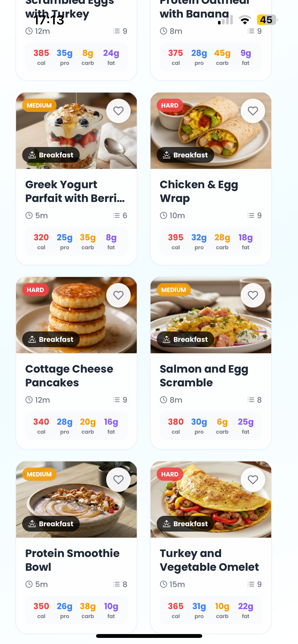Tap the Breakfast tag on Greek Yogurt Parfait

coord(51,155)
